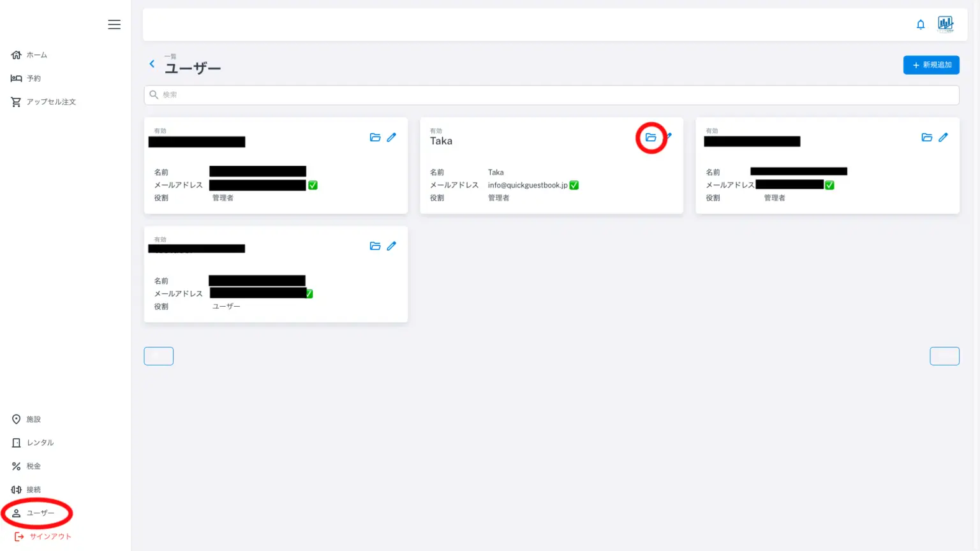The image size is (980, 551).
Task: Click the 検索 search field
Action: tap(551, 95)
